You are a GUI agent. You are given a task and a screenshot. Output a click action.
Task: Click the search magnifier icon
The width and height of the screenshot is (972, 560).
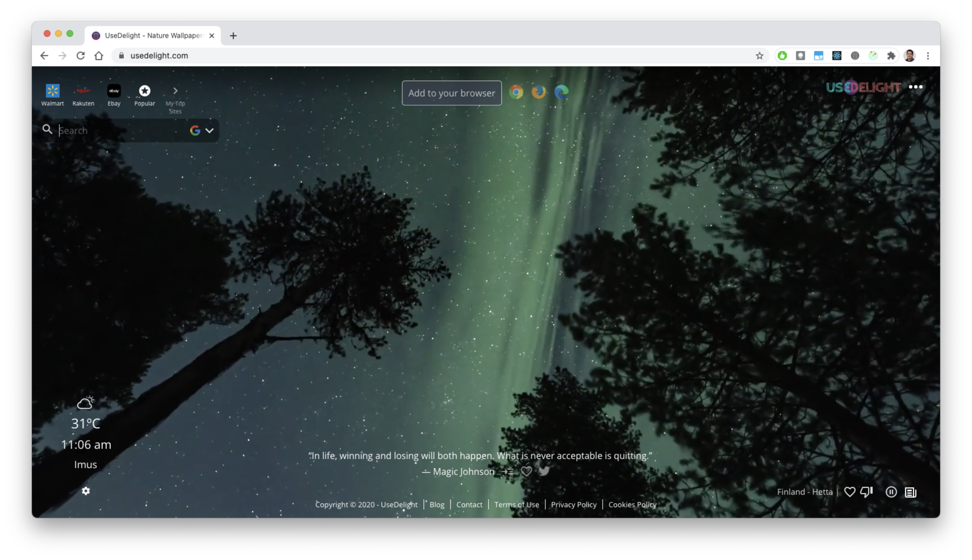(x=47, y=130)
